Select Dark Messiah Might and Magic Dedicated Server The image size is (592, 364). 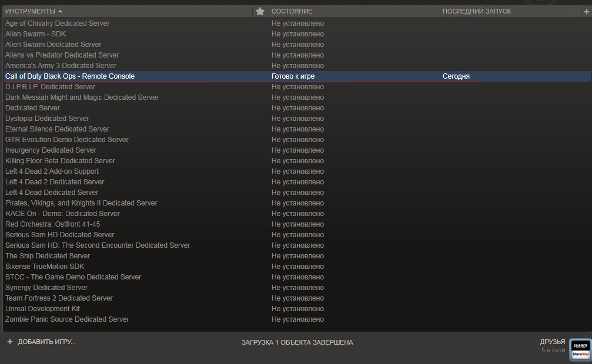[x=82, y=97]
